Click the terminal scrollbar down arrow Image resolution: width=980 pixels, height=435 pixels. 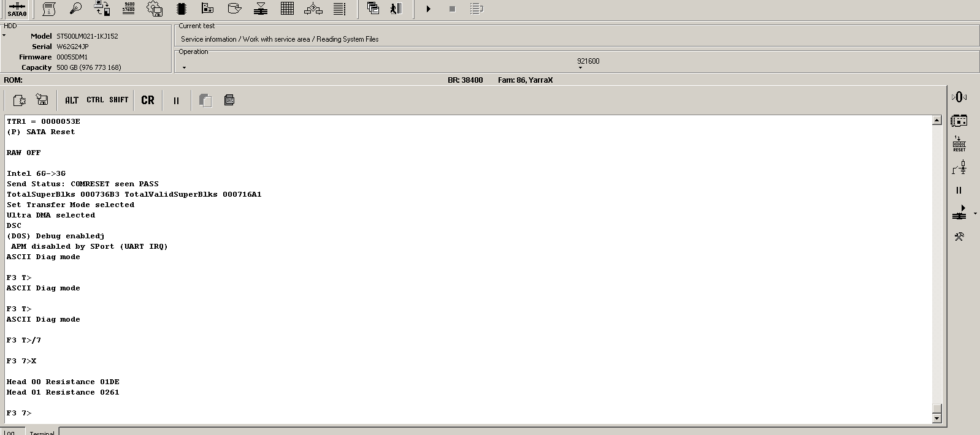[936, 418]
